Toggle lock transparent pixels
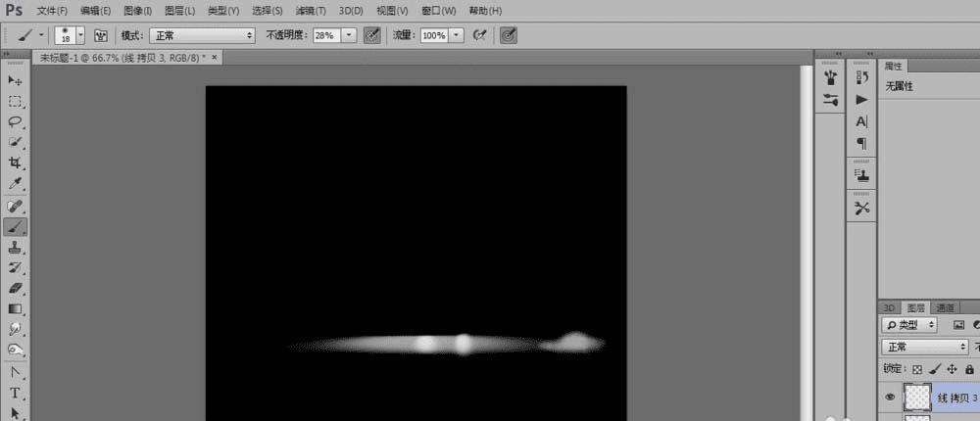The width and height of the screenshot is (980, 421). click(x=917, y=369)
